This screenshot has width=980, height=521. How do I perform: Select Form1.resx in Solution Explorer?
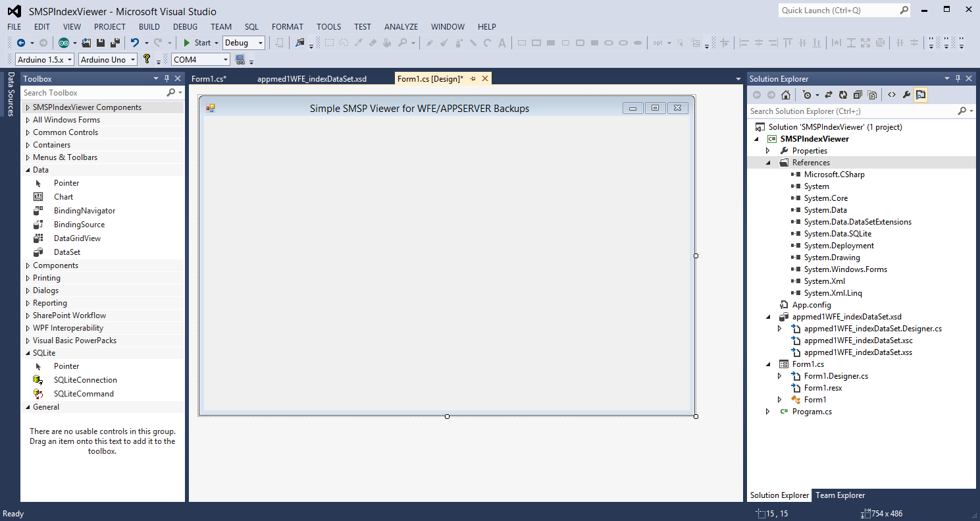click(x=823, y=388)
